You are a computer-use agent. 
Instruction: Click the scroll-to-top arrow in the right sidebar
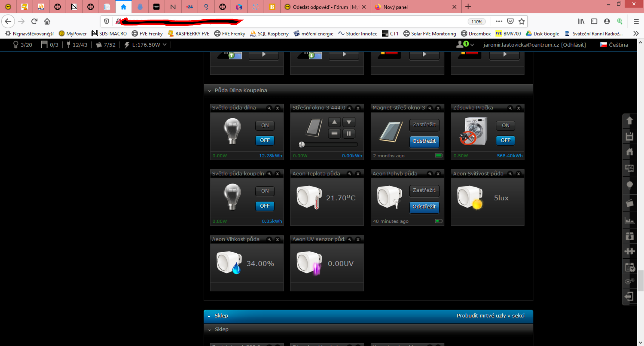629,121
